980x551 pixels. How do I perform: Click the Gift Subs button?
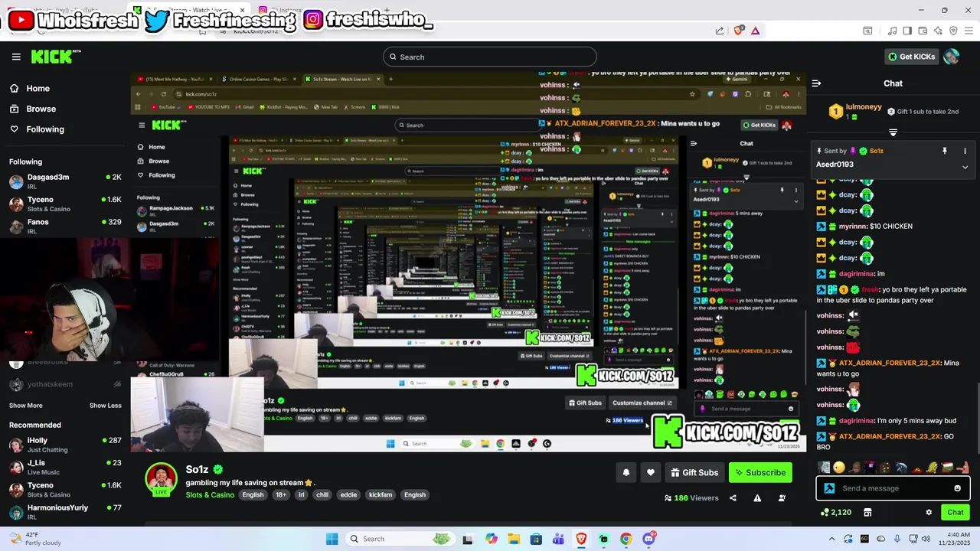tap(694, 473)
